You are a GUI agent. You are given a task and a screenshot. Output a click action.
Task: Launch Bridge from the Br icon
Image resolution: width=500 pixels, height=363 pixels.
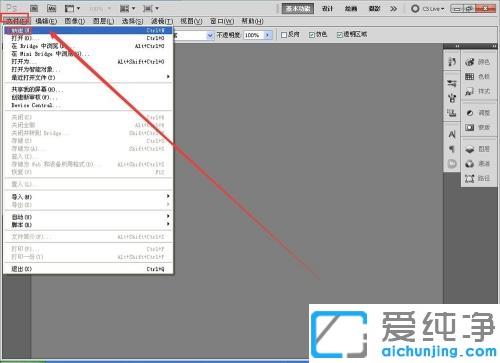click(x=34, y=8)
